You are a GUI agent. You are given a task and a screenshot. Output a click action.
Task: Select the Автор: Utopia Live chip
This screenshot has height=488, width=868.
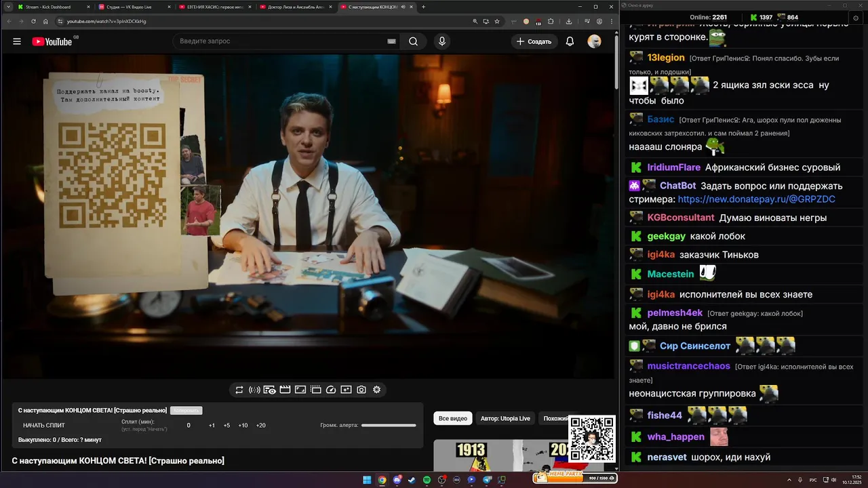[505, 419]
